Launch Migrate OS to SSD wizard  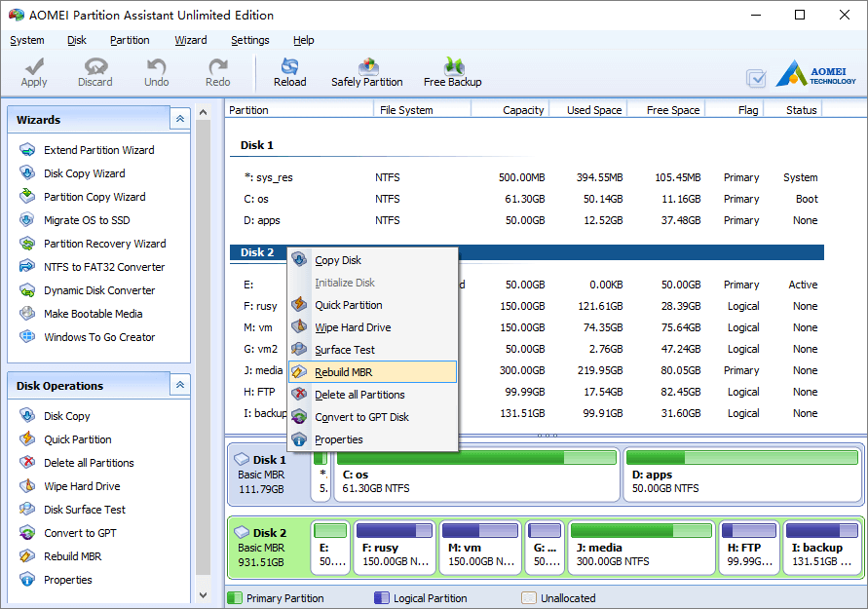pos(87,220)
